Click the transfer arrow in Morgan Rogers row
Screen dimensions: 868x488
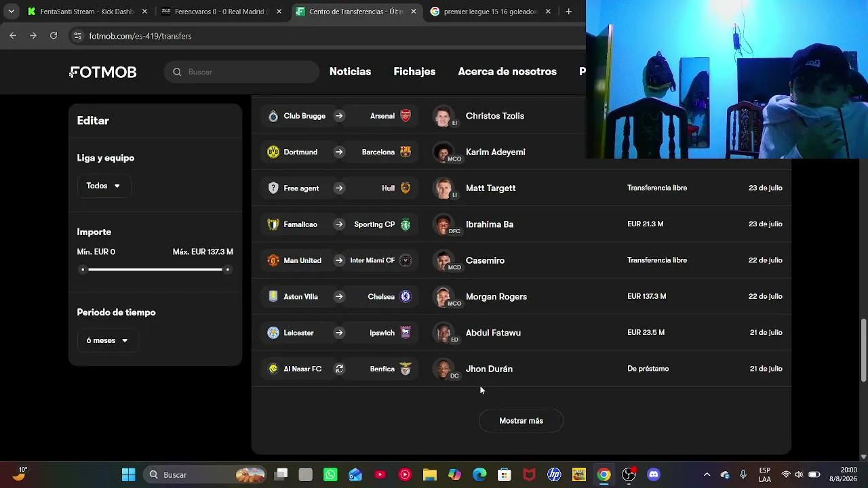[339, 296]
